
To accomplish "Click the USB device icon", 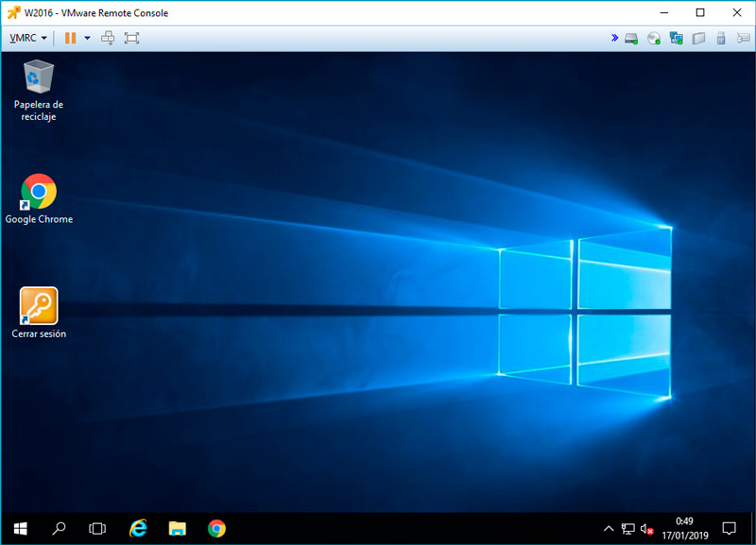I will coord(721,38).
